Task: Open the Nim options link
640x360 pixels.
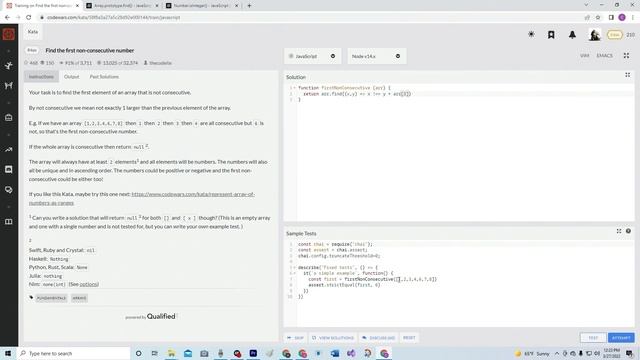Action: coord(89,284)
